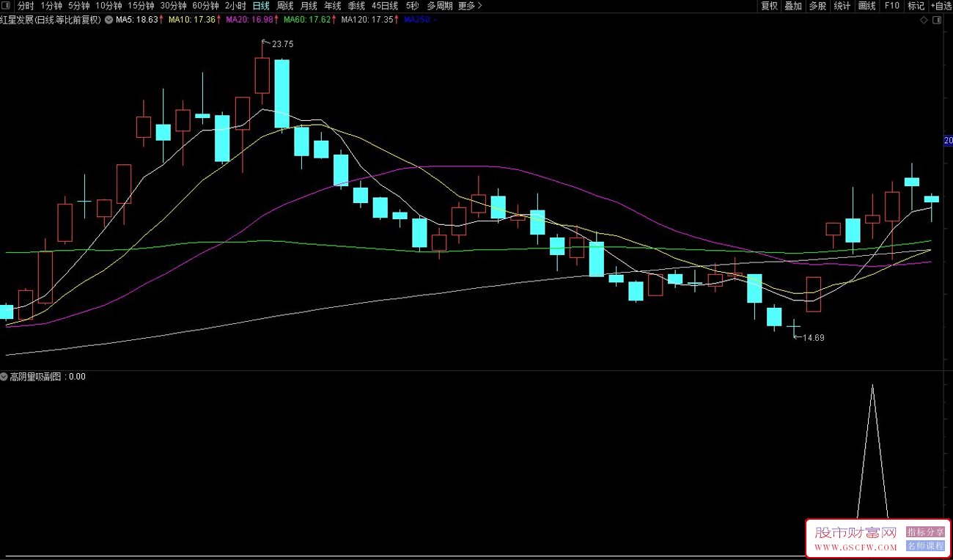The image size is (953, 560).
Task: Click the MA5: 18.63 label
Action: 137,20
